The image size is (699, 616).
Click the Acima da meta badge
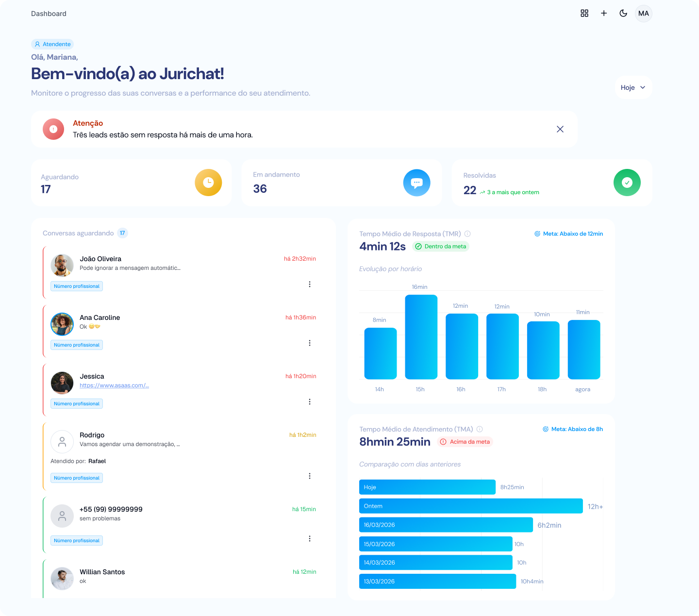[x=465, y=442]
